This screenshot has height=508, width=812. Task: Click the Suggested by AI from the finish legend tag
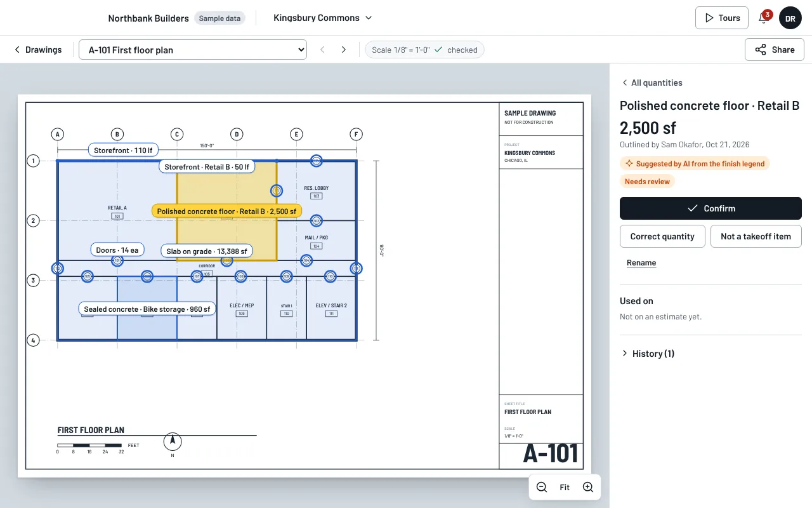pyautogui.click(x=695, y=163)
